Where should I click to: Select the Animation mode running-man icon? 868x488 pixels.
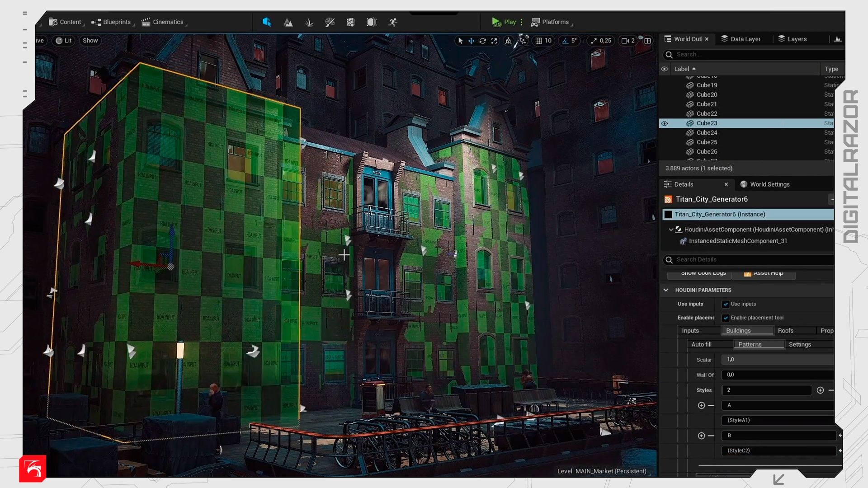393,22
